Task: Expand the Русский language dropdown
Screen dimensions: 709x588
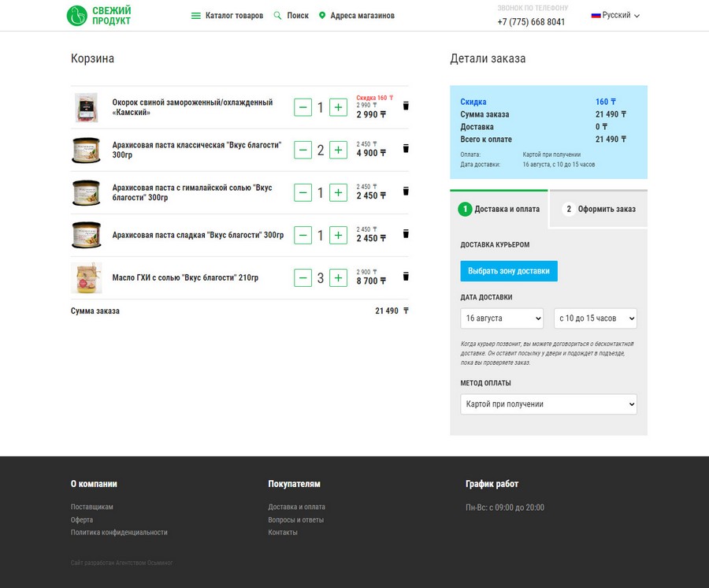Action: point(615,16)
